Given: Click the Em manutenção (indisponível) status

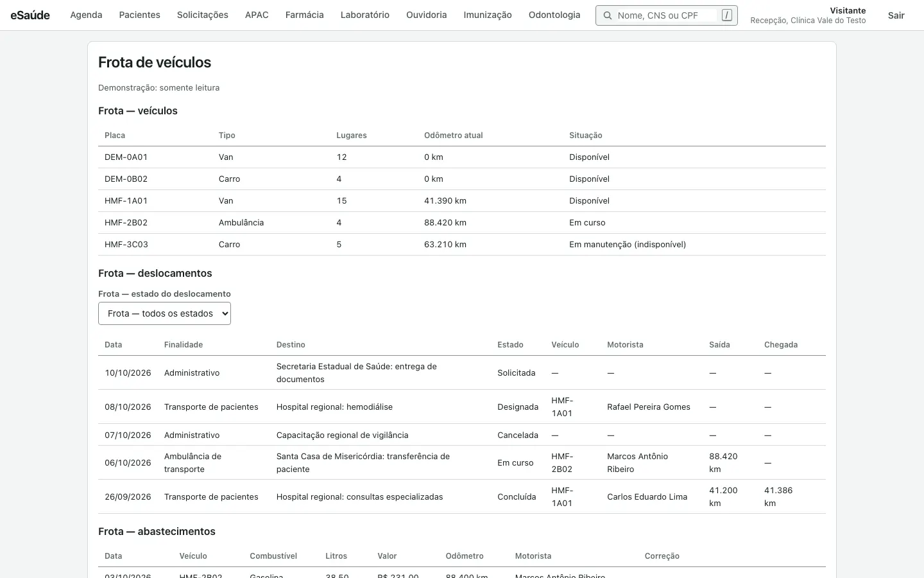Looking at the screenshot, I should [x=628, y=245].
